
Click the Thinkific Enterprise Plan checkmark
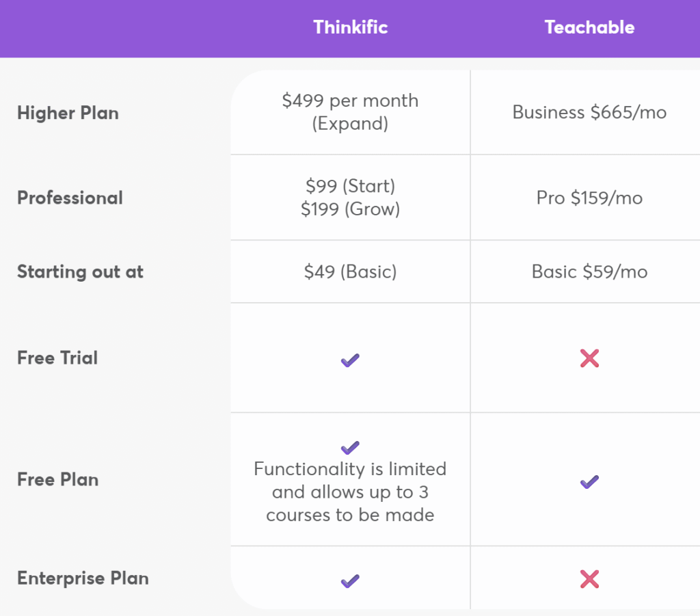[350, 580]
